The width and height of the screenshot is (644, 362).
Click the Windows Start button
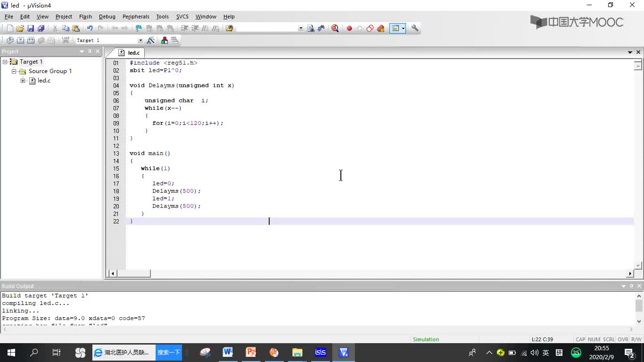click(x=11, y=353)
